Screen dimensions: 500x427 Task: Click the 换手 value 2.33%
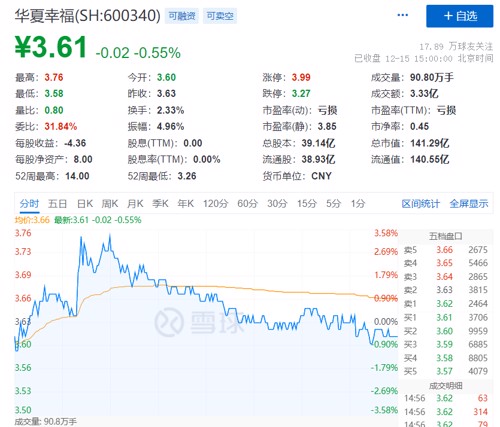point(170,110)
